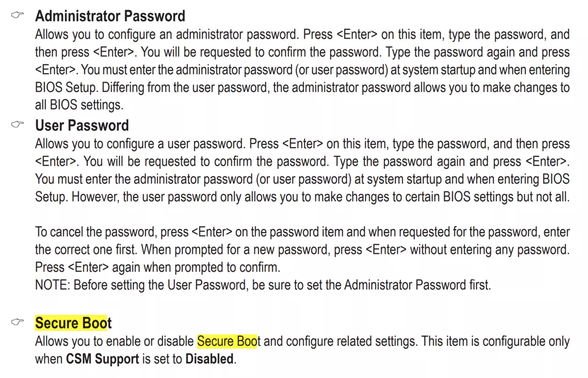This screenshot has width=588, height=378.
Task: Click the bold Disabled word
Action: [209, 359]
